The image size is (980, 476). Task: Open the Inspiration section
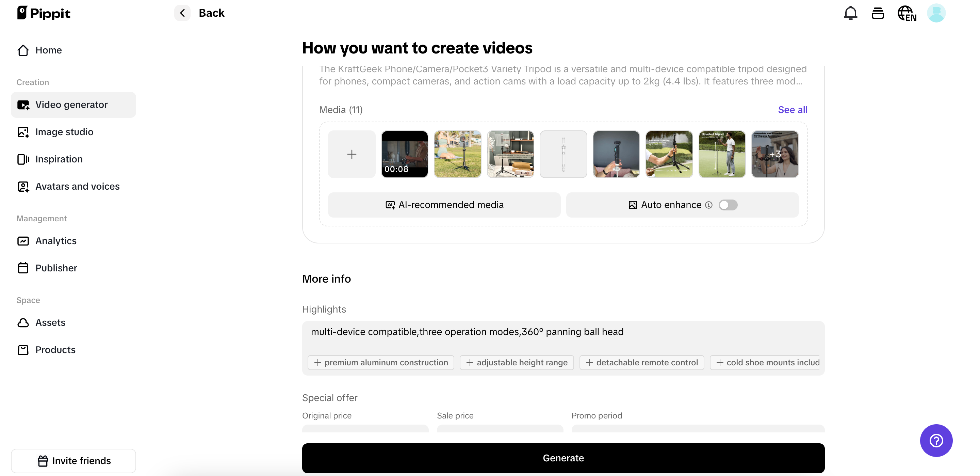pyautogui.click(x=59, y=159)
